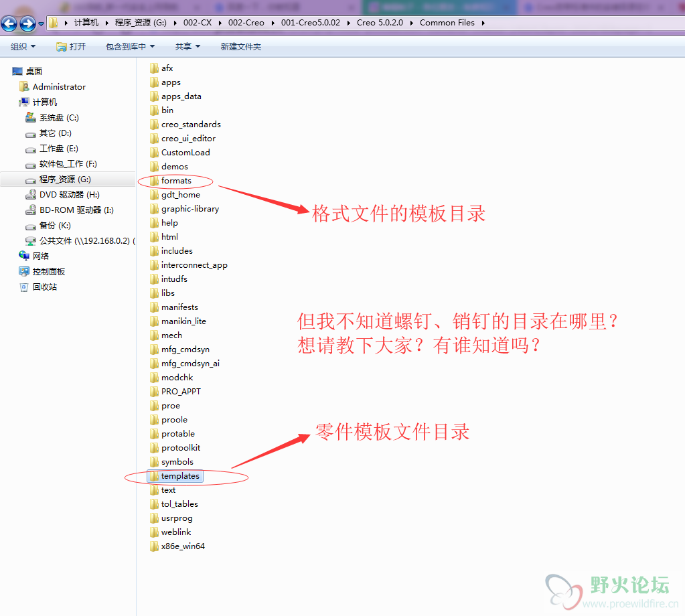Select the afx folder icon

pos(154,68)
